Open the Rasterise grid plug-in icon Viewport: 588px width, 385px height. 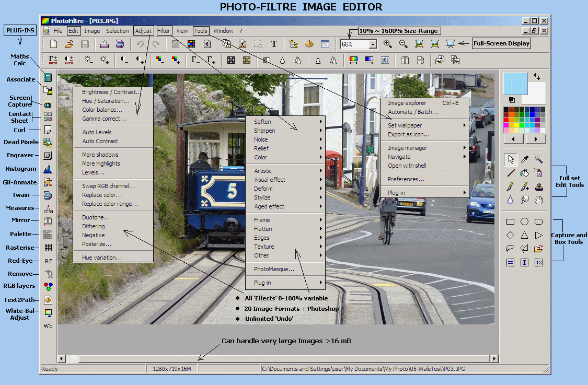point(48,248)
